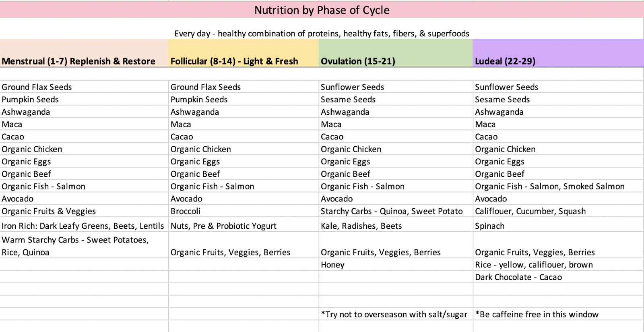This screenshot has height=332, width=644.
Task: Click the Spinach cell in Ludeal column
Action: [x=558, y=225]
